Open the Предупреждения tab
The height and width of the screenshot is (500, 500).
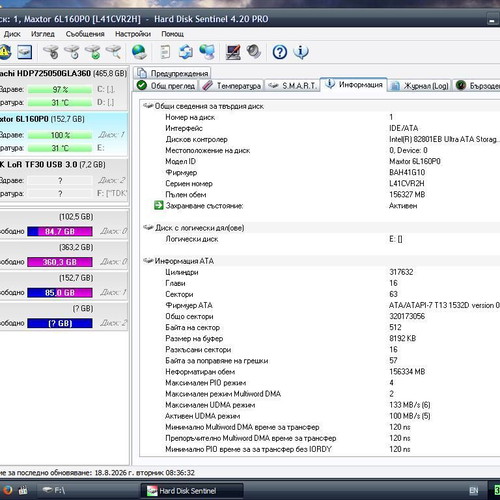(x=172, y=73)
